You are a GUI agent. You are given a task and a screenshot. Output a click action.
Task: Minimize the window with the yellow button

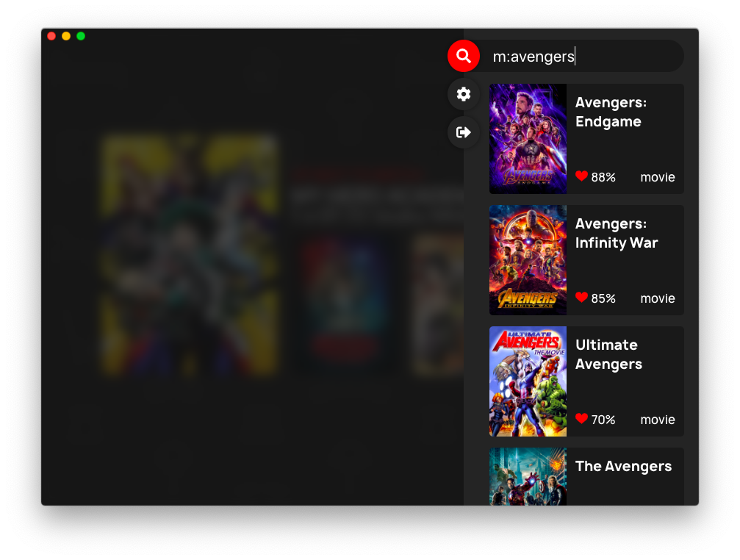pos(66,36)
